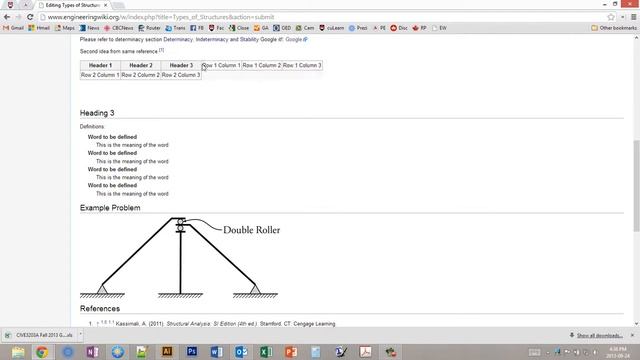Launch PowerPoint from the taskbar
This screenshot has width=640, height=360.
[291, 352]
